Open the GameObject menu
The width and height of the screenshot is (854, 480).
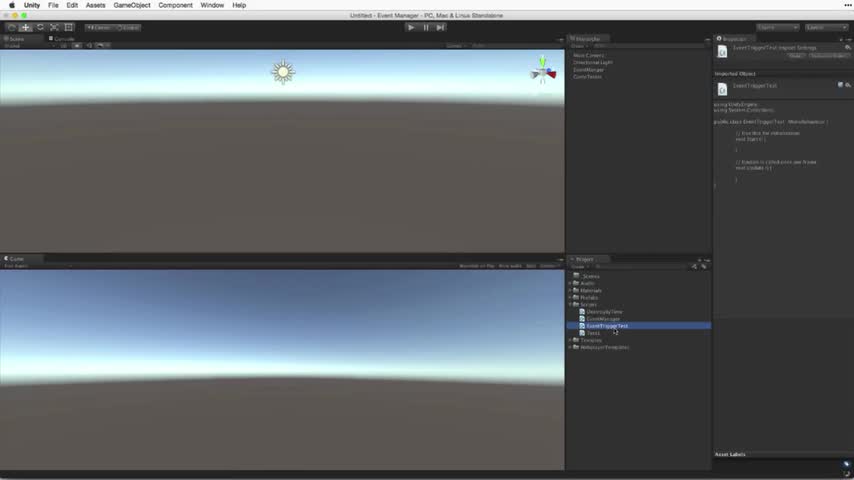132,5
